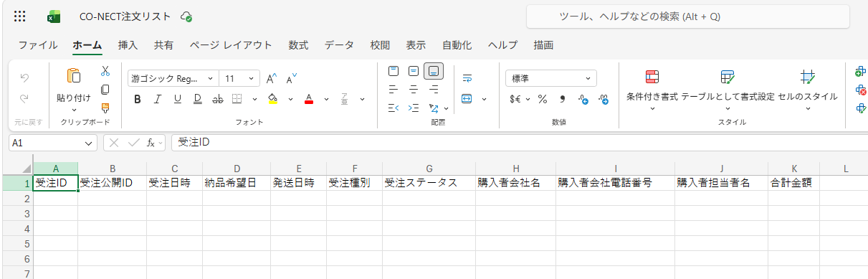Decrease indent of cell contents

[x=393, y=108]
